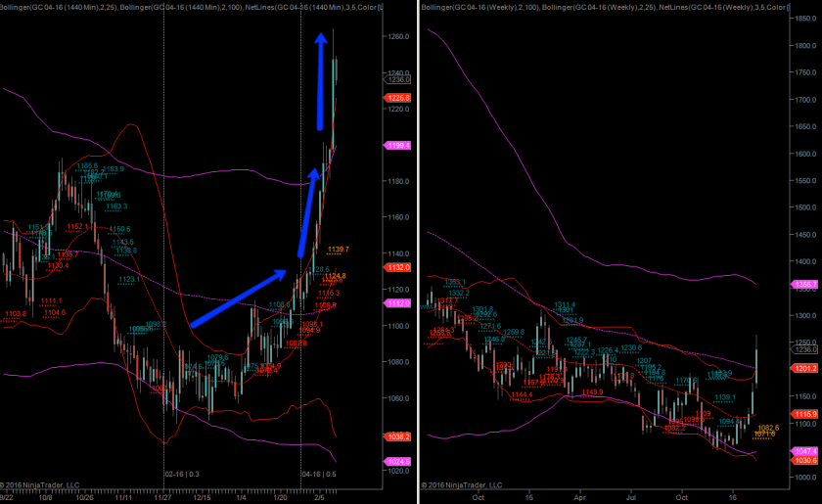Click the 1180.0 price axis label
This screenshot has width=822, height=504.
coord(398,181)
